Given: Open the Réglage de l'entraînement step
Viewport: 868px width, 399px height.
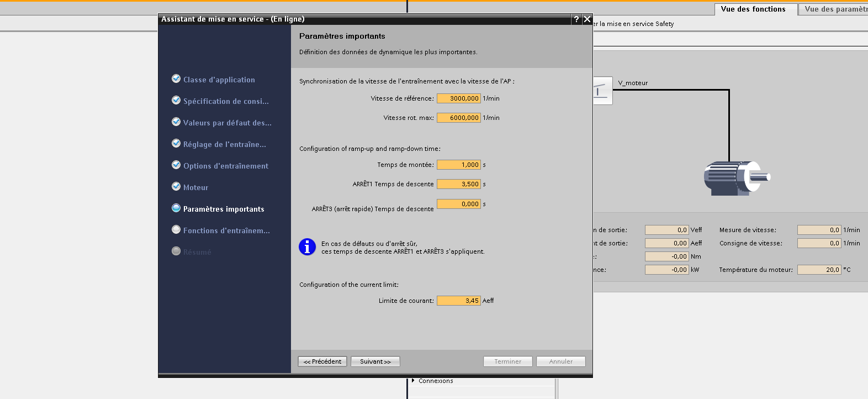Looking at the screenshot, I should tap(224, 144).
